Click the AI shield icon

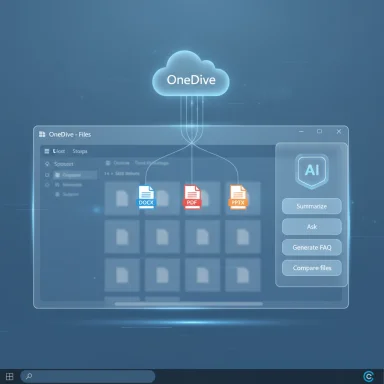(312, 171)
